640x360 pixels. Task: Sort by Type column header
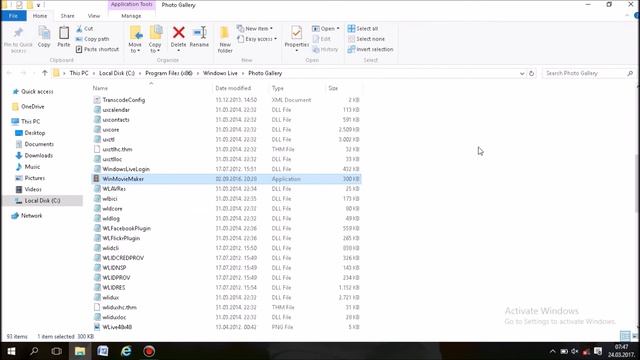[278, 88]
